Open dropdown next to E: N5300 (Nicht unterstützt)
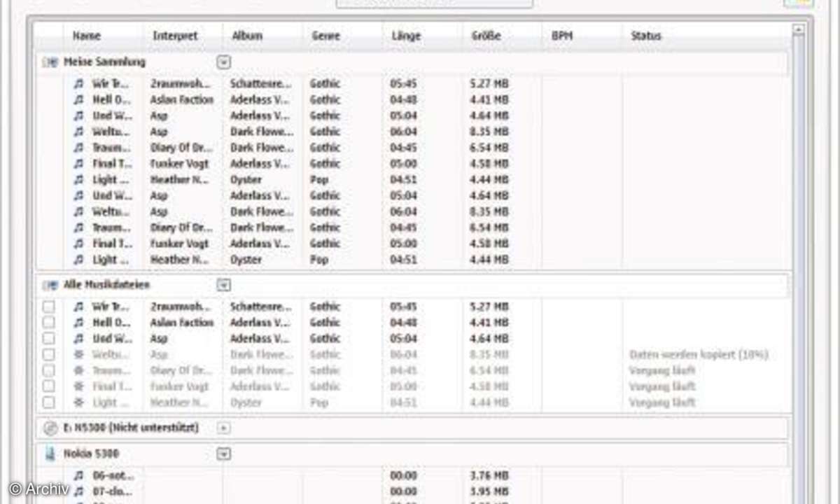This screenshot has width=840, height=504. point(223,428)
